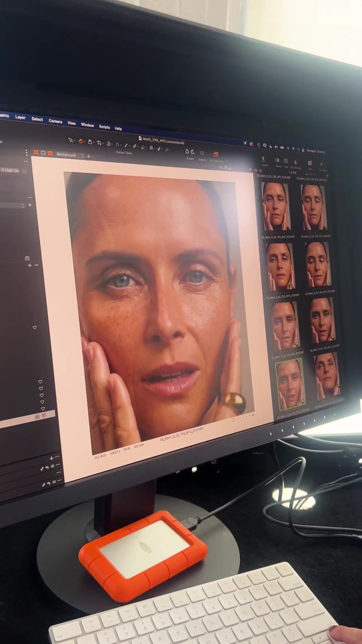Click the Select pointer cursor tool
Image resolution: width=362 pixels, height=644 pixels.
pyautogui.click(x=70, y=140)
